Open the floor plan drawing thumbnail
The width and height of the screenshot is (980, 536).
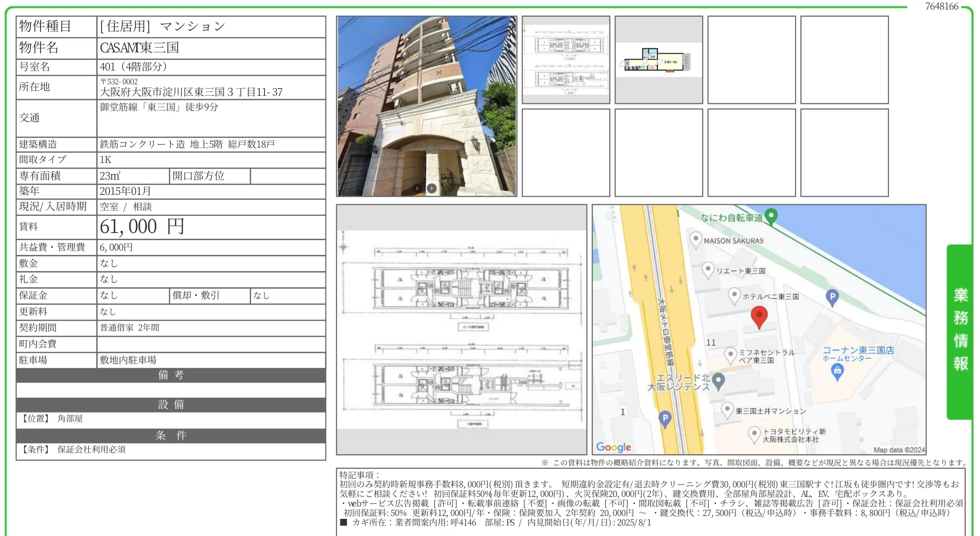[566, 60]
